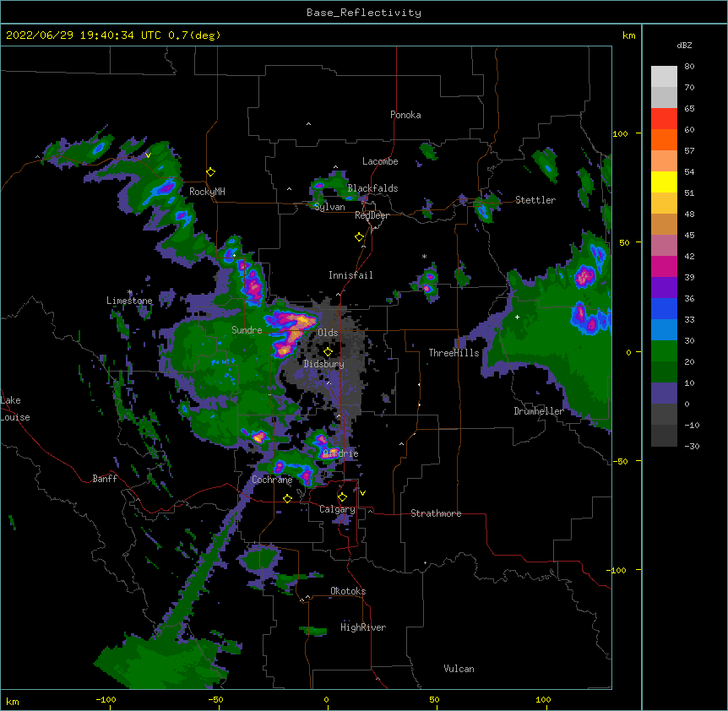Select the tan 45-48 dBZ legend swatch

click(664, 224)
